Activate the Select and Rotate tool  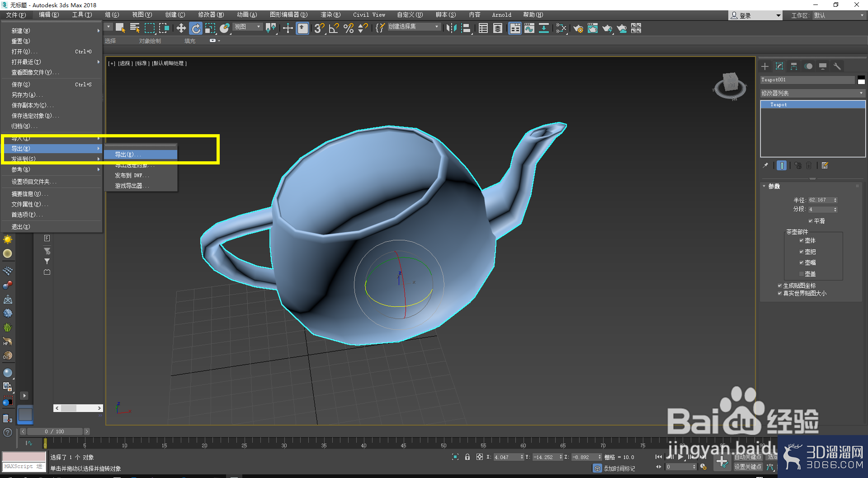[196, 28]
